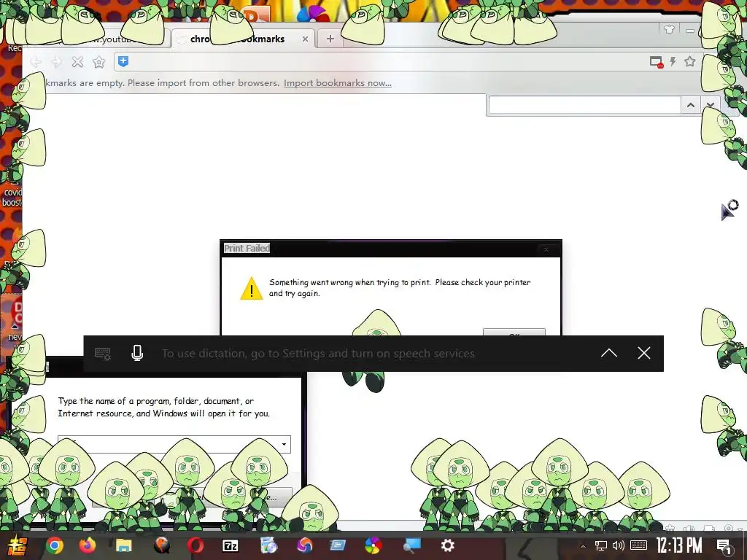Close the dictation bar

tap(644, 353)
